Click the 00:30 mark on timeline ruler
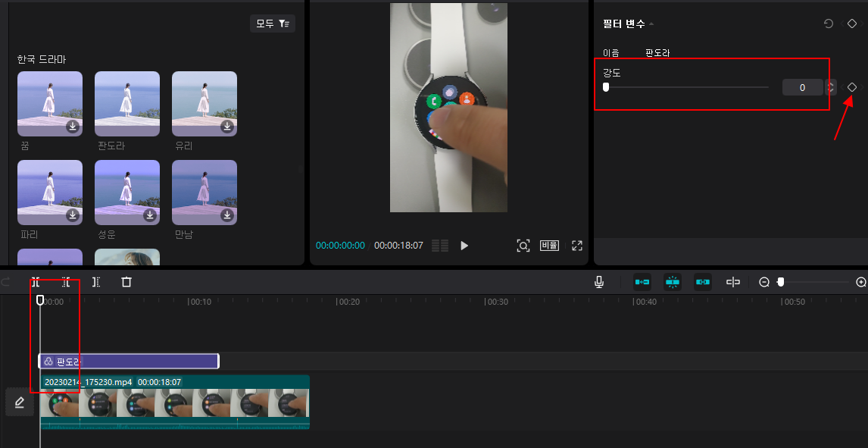Viewport: 868px width, 448px height. [498, 302]
